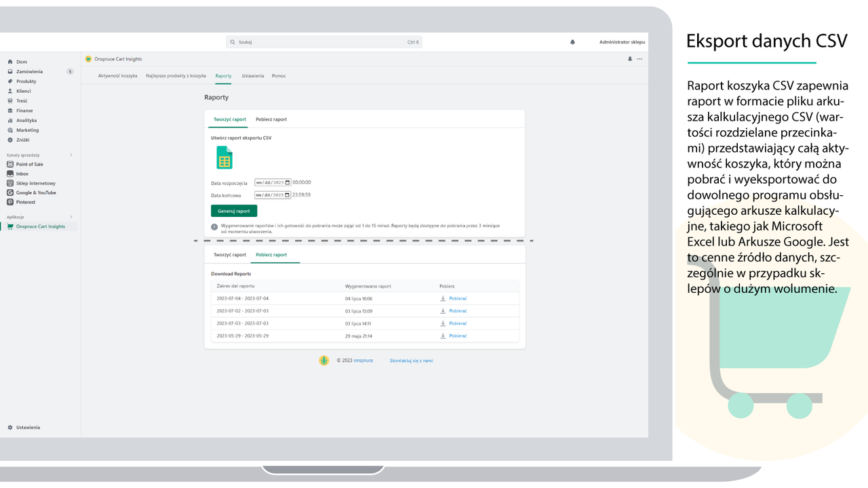Select Tworzyć raport tab in upper card
The width and height of the screenshot is (868, 488).
pos(230,119)
